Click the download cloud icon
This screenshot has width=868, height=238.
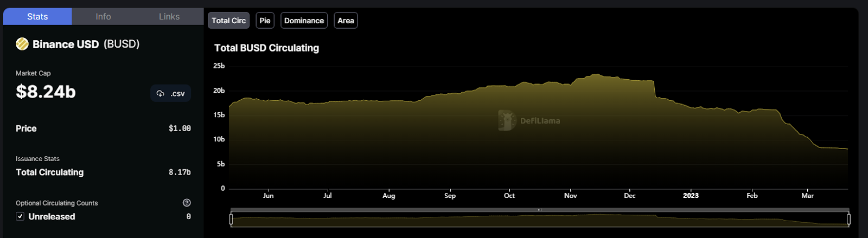click(161, 94)
